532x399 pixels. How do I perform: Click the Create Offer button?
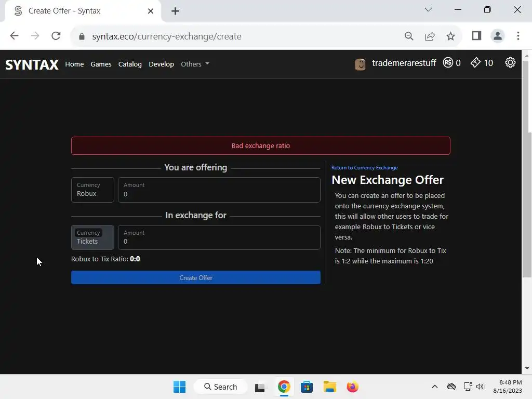pyautogui.click(x=196, y=277)
